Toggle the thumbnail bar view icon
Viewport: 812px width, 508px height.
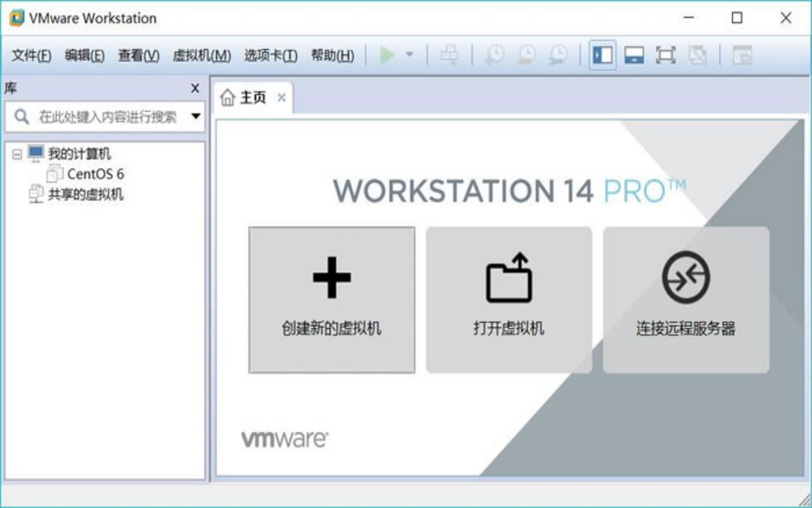(x=634, y=55)
